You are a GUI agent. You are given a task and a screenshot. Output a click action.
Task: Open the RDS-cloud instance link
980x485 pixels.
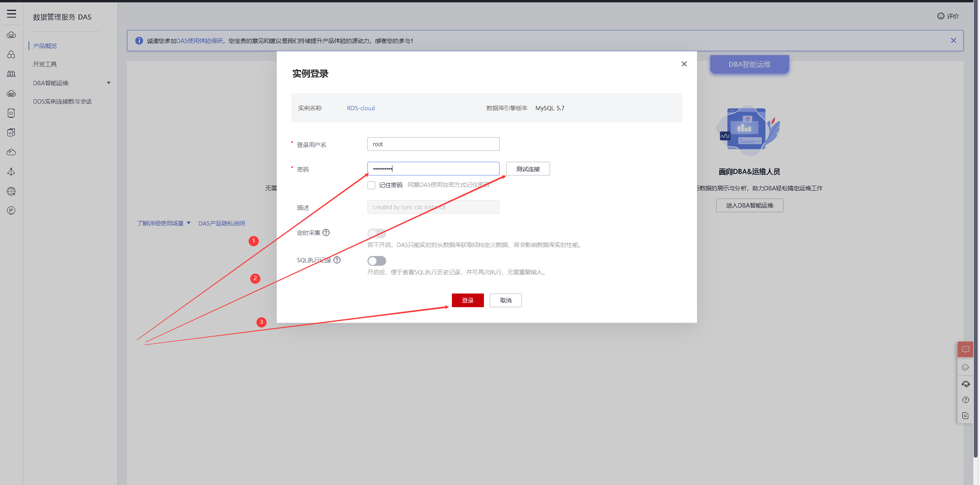pos(360,108)
